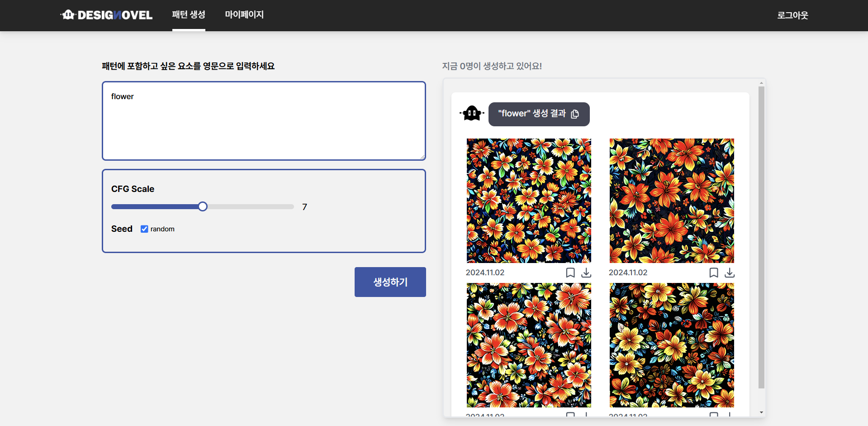Screen dimensions: 868x426
Task: Adjust the CFG Scale slider
Action: pyautogui.click(x=202, y=206)
